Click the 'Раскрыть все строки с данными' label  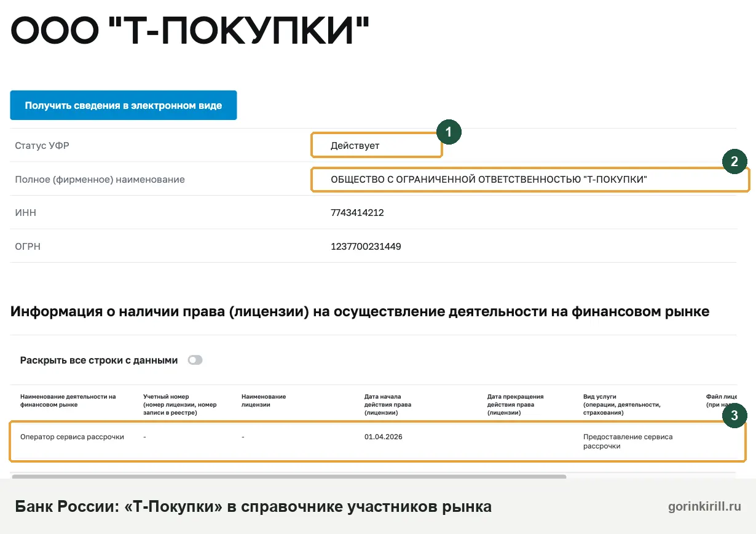tap(99, 361)
